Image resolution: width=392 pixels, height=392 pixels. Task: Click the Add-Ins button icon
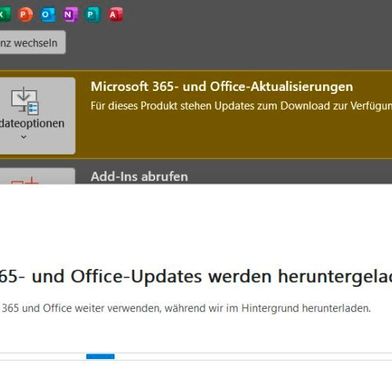[x=25, y=181]
